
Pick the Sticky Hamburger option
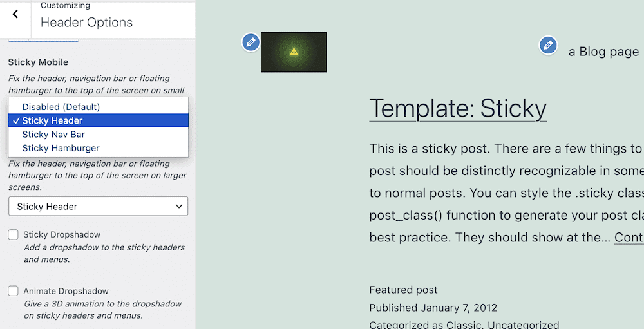(61, 148)
